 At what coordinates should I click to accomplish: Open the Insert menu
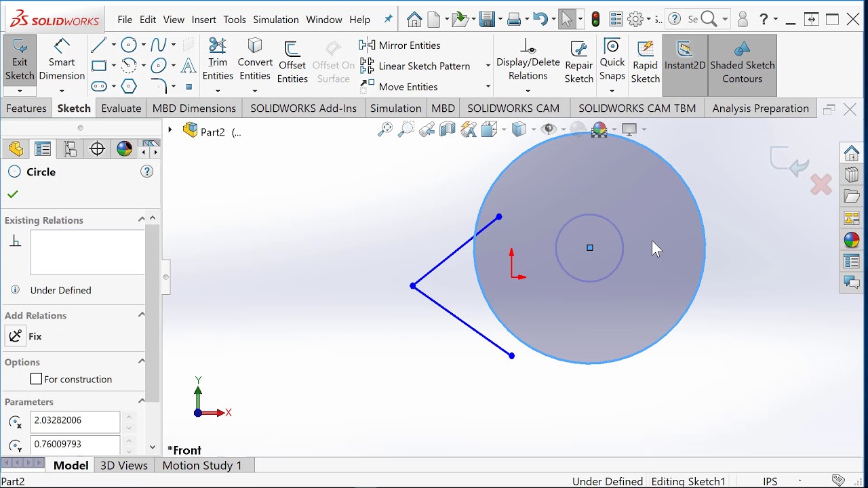pyautogui.click(x=203, y=20)
